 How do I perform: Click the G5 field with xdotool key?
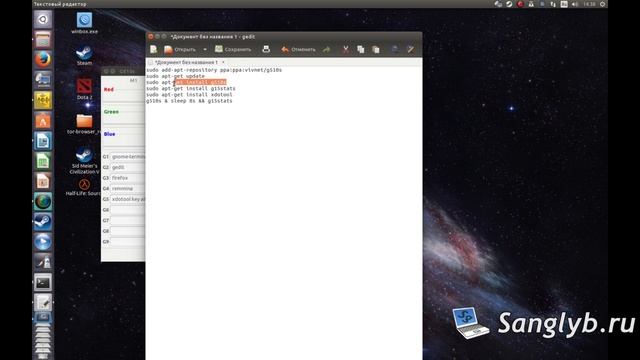pyautogui.click(x=127, y=199)
